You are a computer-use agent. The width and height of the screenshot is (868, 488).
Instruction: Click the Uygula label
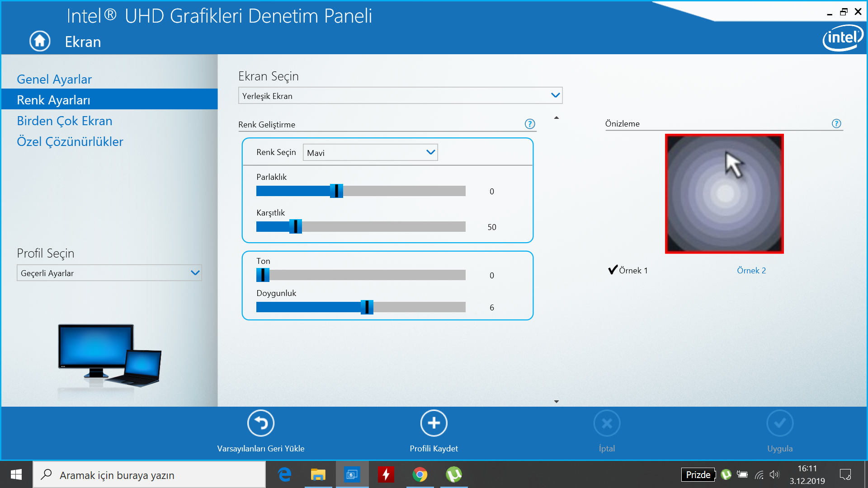tap(780, 448)
